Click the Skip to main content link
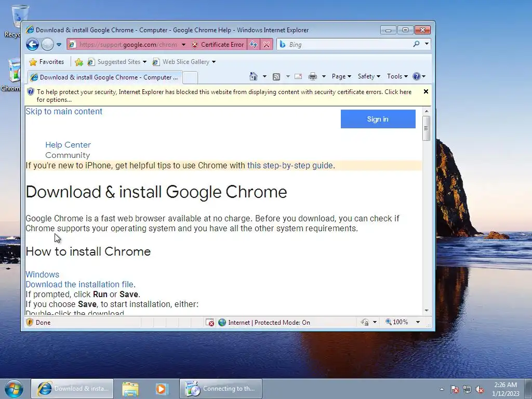The width and height of the screenshot is (532, 399). pos(64,112)
